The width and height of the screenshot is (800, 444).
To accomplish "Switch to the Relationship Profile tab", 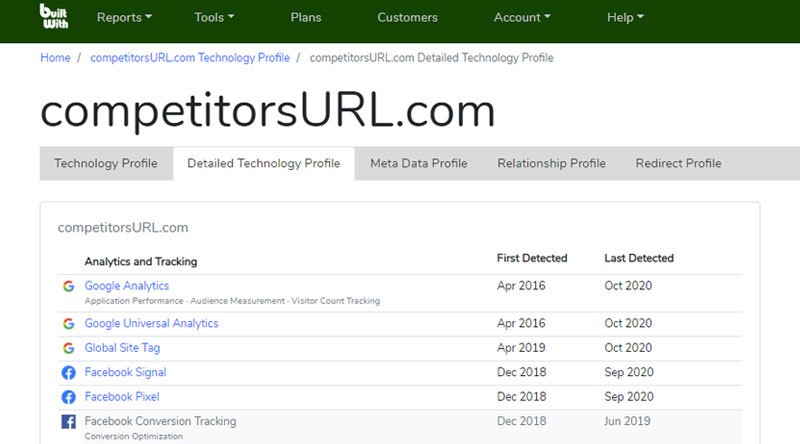I will tap(551, 164).
